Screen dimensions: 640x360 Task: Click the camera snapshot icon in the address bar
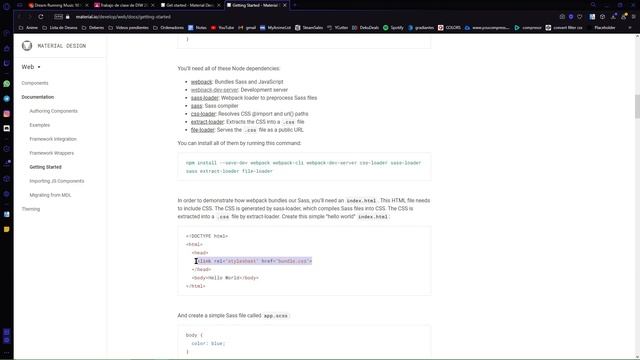pos(562,17)
